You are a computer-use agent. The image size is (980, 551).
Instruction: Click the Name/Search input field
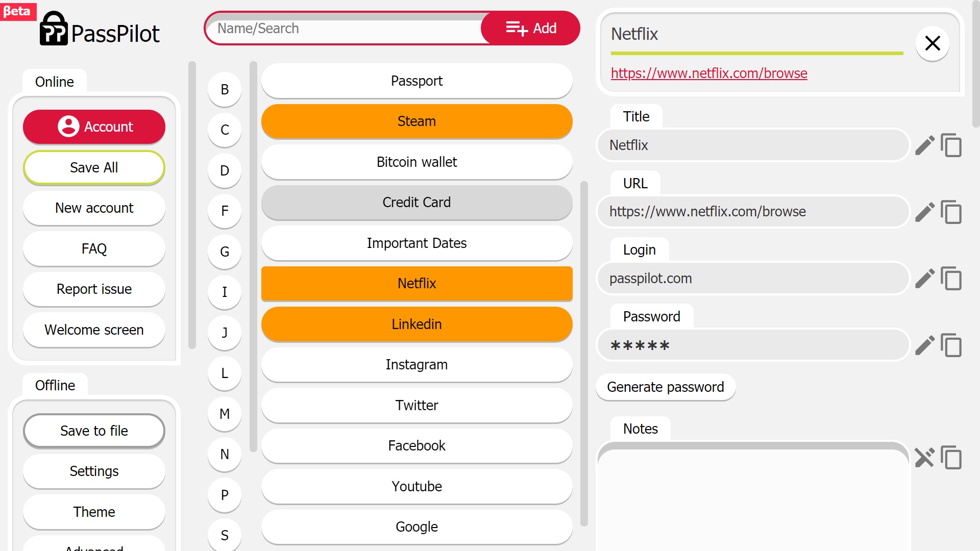pos(347,29)
